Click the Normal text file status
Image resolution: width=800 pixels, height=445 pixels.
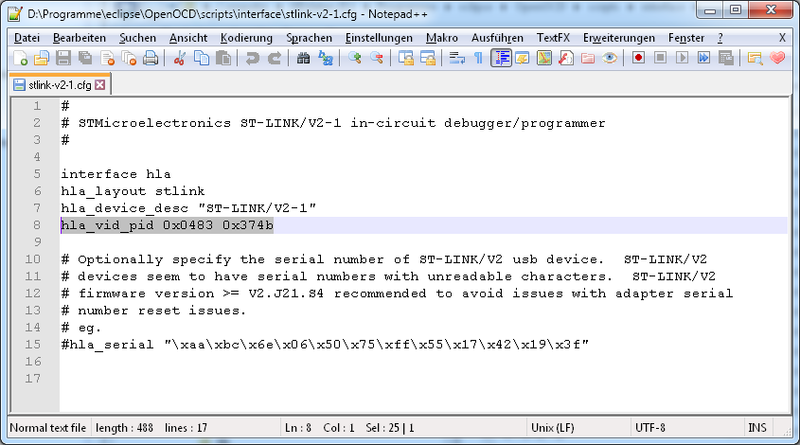click(x=48, y=428)
